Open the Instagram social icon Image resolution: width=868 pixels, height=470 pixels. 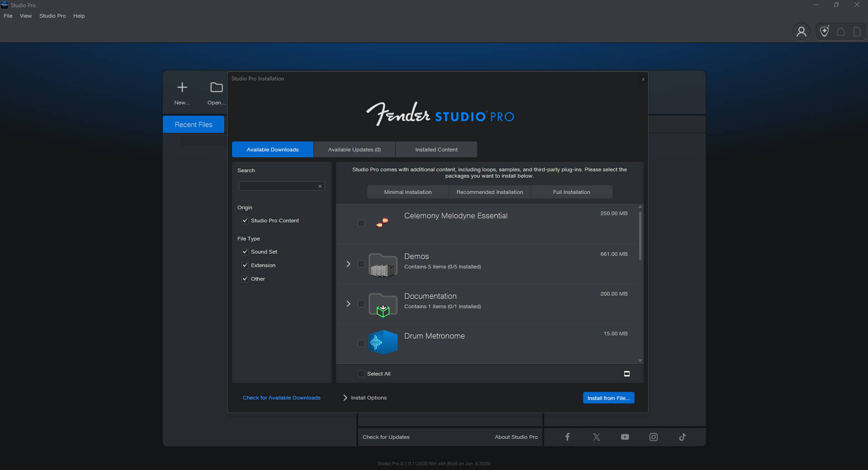coord(654,437)
